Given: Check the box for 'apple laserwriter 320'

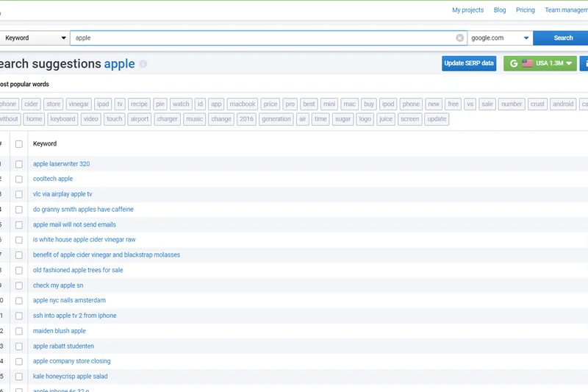Looking at the screenshot, I should pos(19,164).
